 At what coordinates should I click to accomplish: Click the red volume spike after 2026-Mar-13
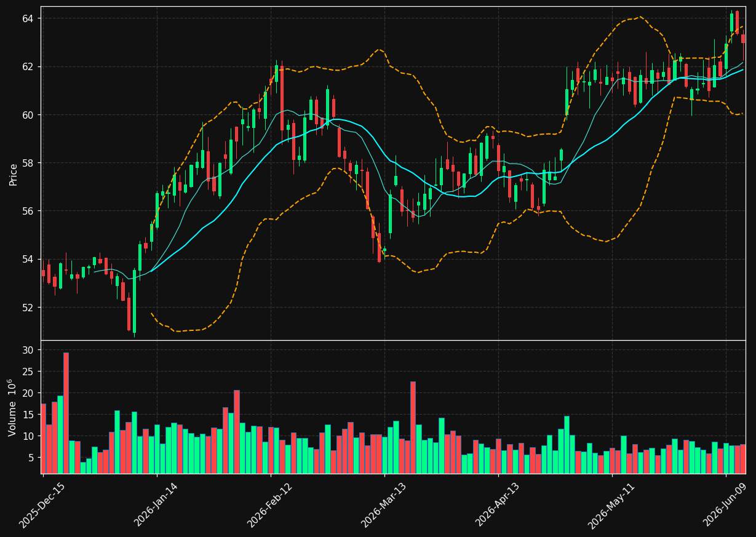tap(413, 428)
